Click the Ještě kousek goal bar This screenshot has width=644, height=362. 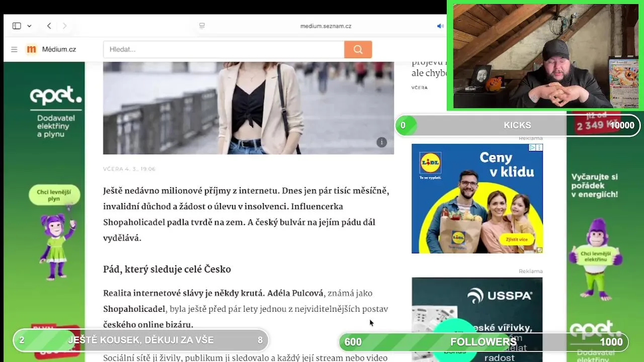(x=141, y=340)
